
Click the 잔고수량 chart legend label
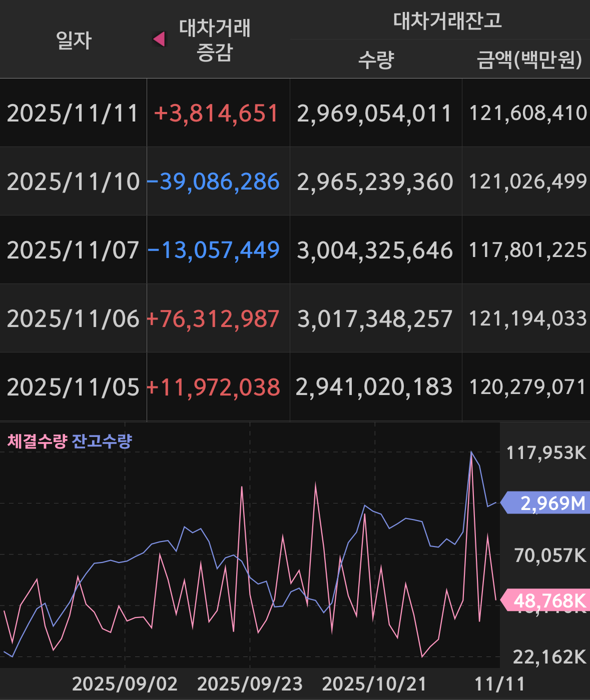point(102,441)
